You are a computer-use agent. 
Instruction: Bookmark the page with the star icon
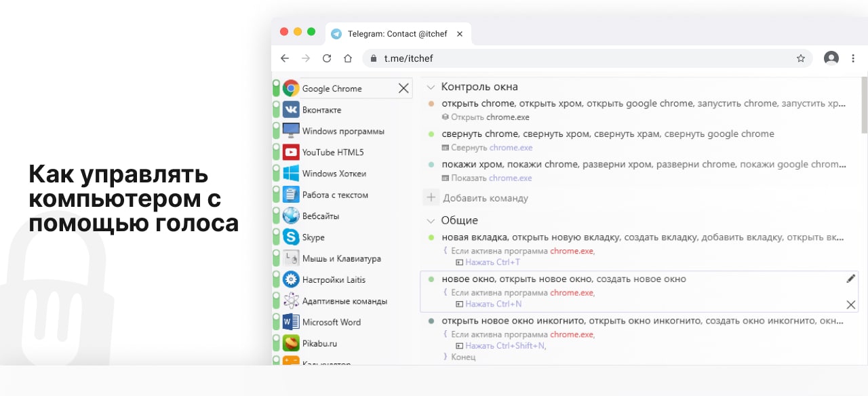[801, 58]
